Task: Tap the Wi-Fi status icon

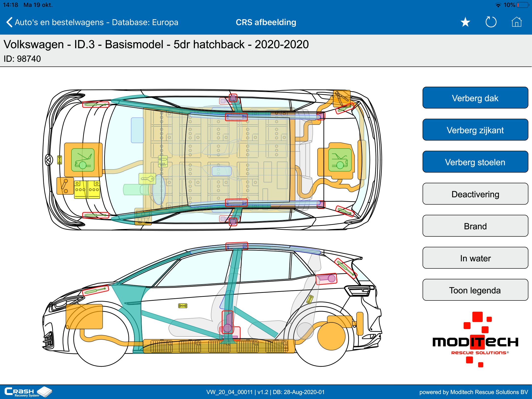Action: coord(498,5)
